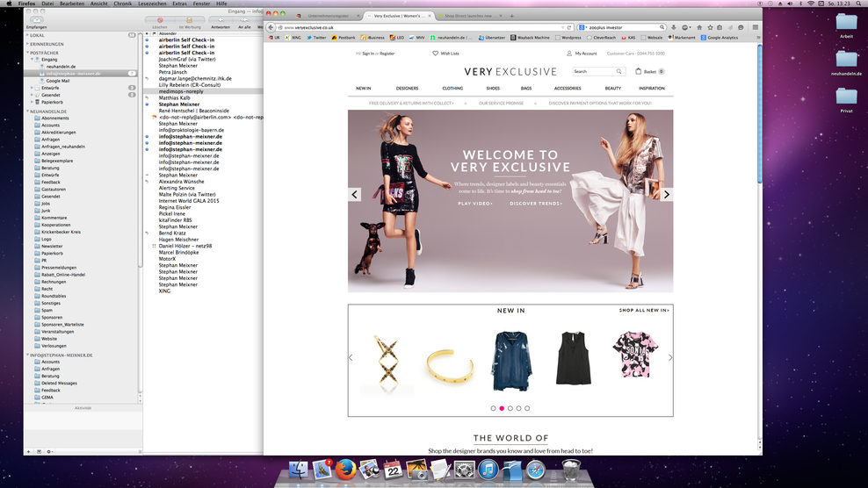Open the Firefox hamburger menu
This screenshot has height=488, width=868.
coord(755,27)
